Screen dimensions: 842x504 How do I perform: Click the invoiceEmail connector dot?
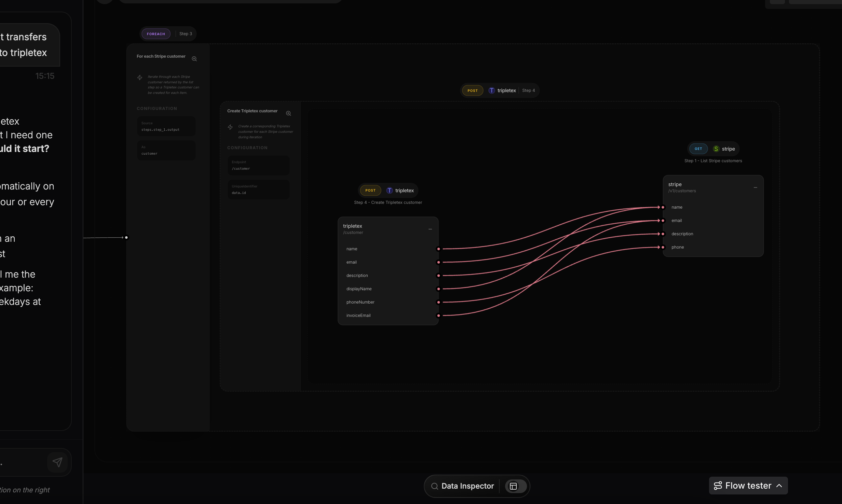[x=438, y=316]
